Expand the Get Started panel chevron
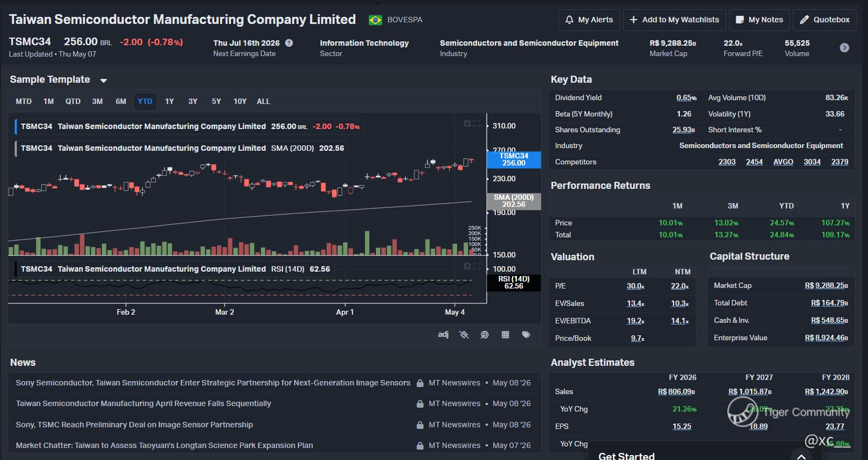The height and width of the screenshot is (460, 868). 801,456
